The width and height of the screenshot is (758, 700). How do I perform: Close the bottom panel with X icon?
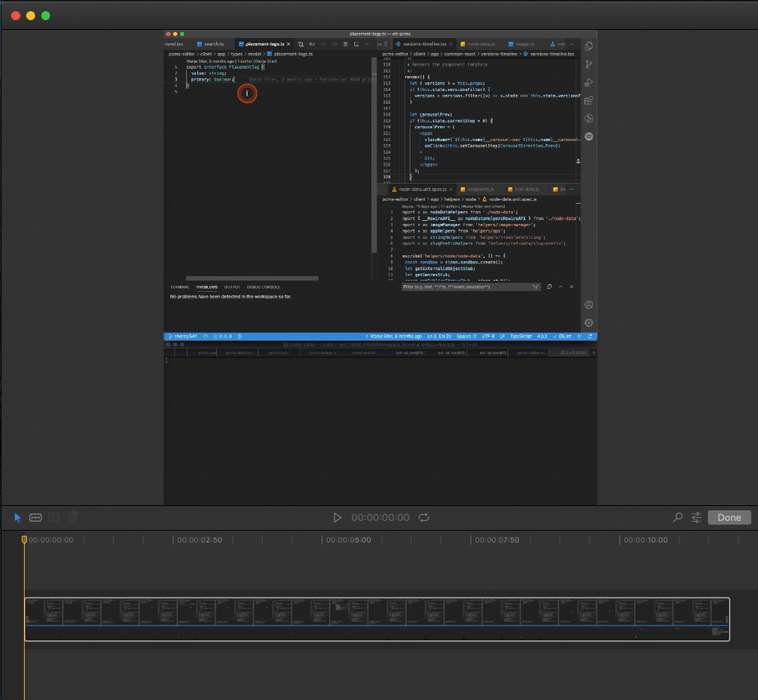coord(571,287)
